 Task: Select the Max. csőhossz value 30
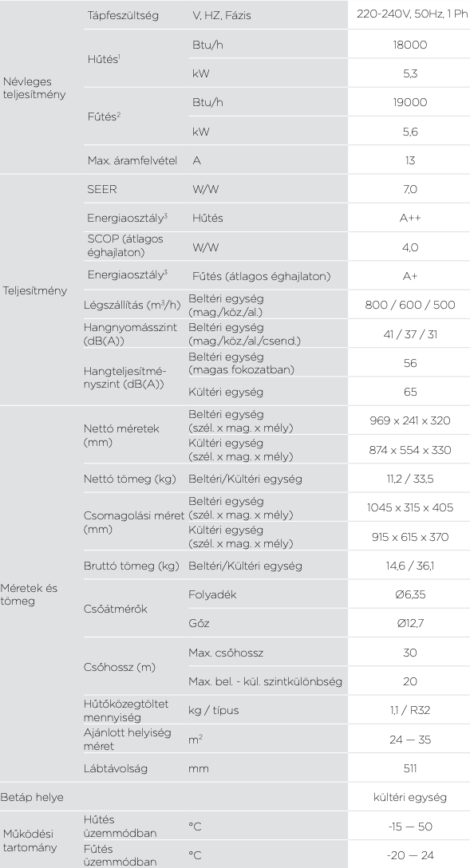(x=410, y=653)
